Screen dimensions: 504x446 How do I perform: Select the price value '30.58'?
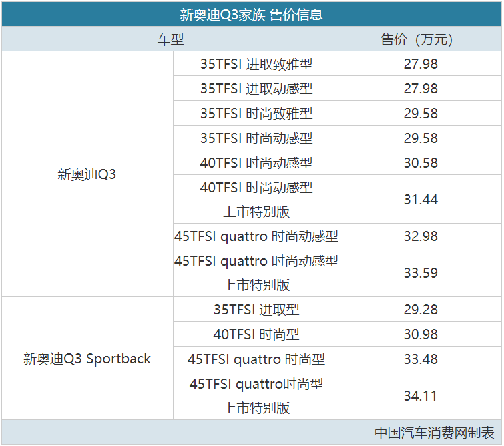point(421,163)
